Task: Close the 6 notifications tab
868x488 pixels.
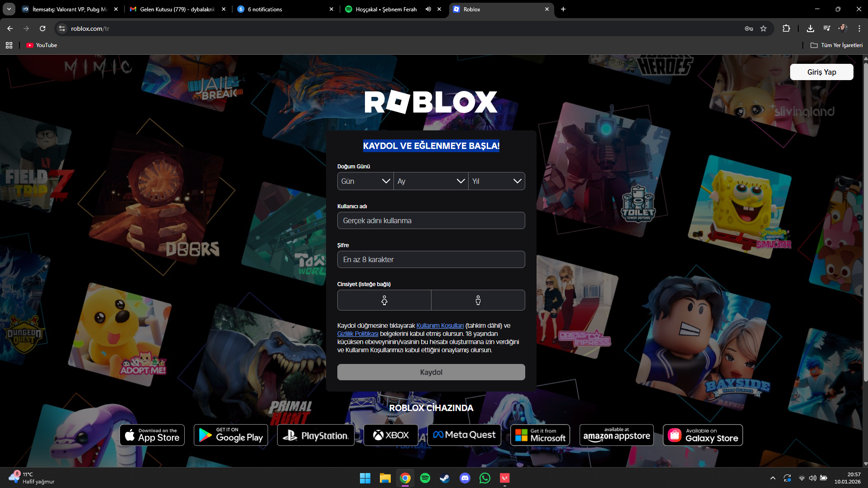Action: click(331, 9)
